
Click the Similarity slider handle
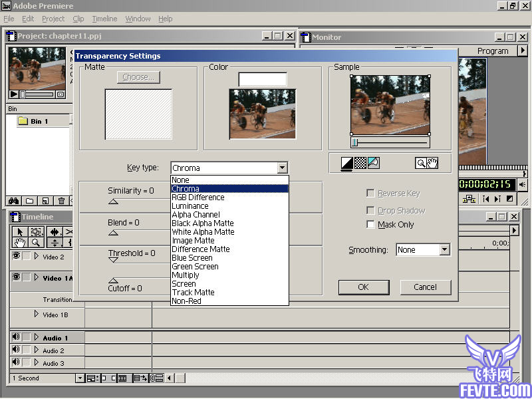pyautogui.click(x=113, y=201)
